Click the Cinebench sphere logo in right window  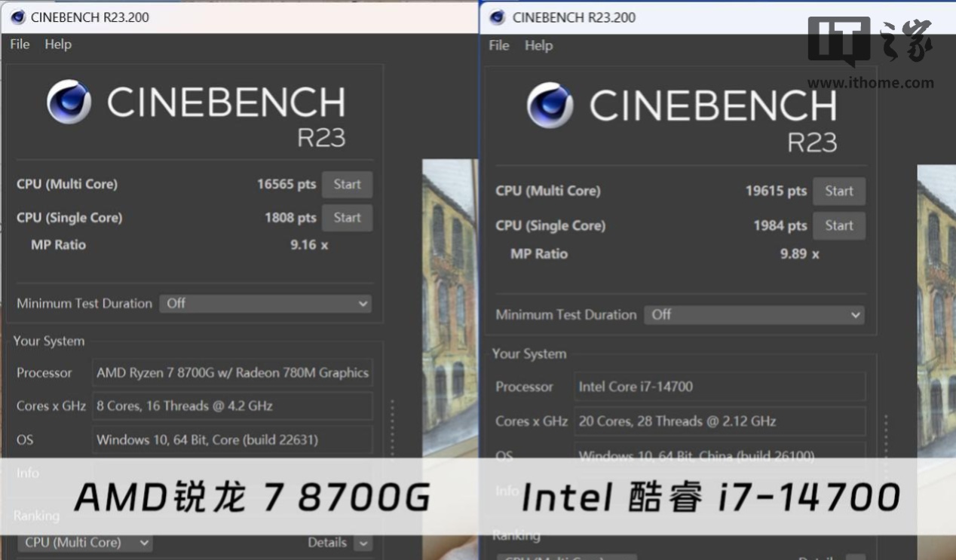(x=549, y=105)
